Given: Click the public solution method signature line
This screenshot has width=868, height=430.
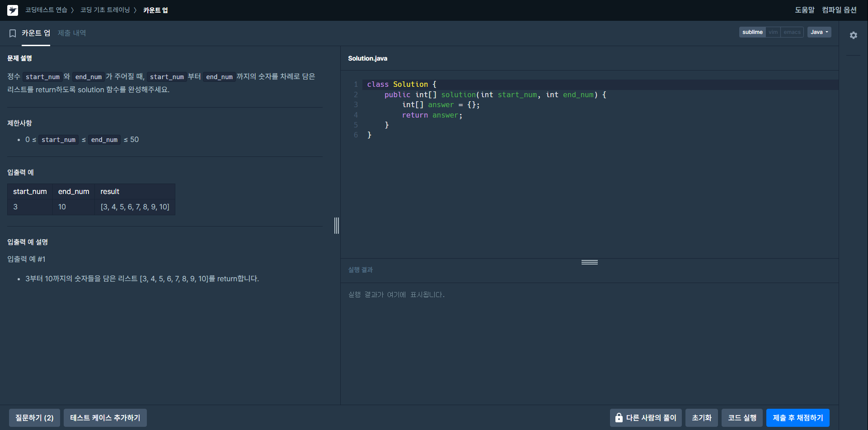Looking at the screenshot, I should coord(495,95).
